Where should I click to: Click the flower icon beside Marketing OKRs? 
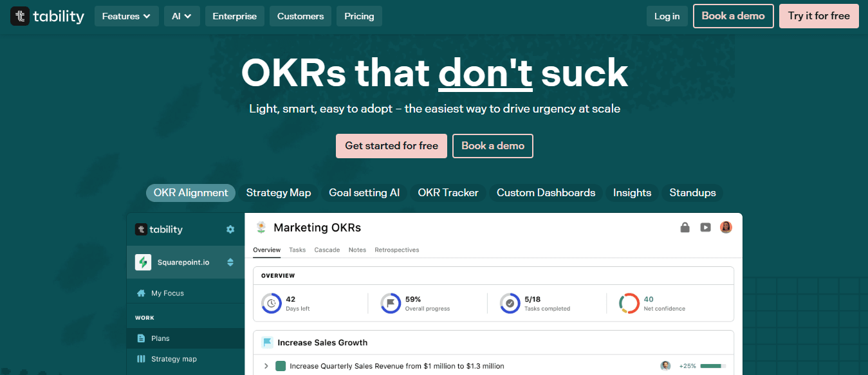coord(261,228)
